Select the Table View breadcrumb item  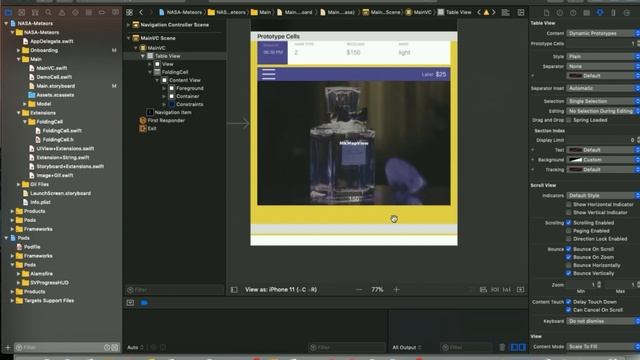[454, 12]
